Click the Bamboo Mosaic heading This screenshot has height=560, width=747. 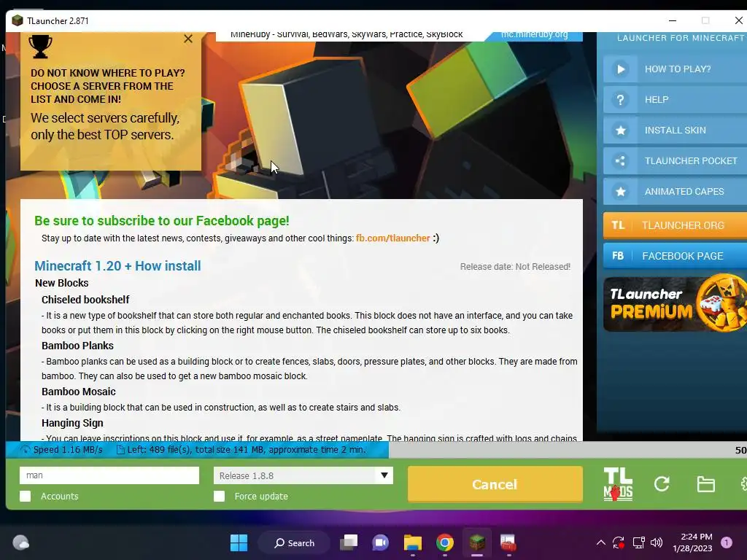[x=79, y=392]
